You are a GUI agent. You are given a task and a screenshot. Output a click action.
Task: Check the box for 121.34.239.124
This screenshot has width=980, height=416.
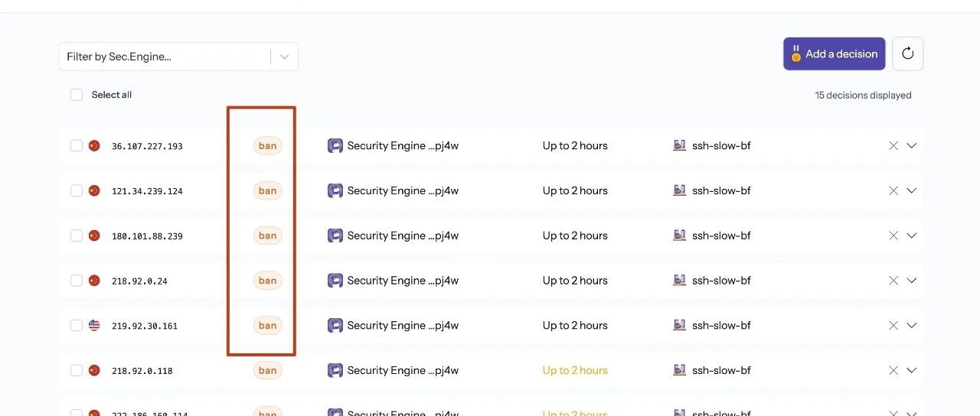77,190
